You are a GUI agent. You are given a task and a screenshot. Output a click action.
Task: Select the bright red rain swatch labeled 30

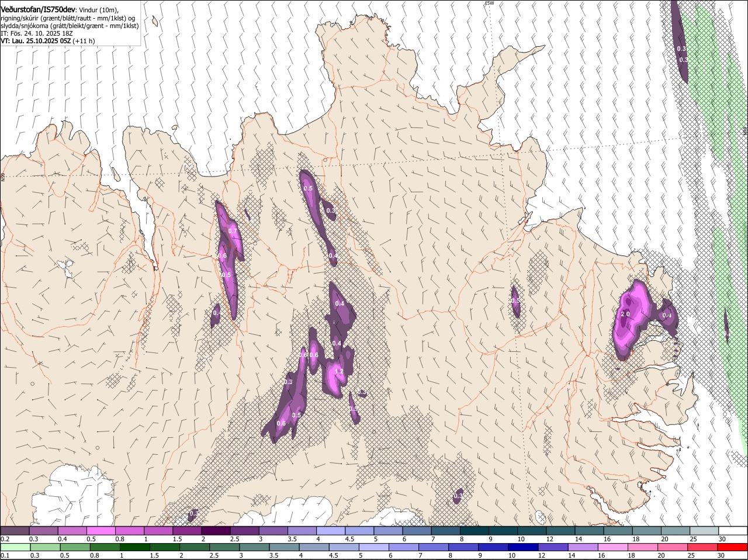tap(732, 547)
